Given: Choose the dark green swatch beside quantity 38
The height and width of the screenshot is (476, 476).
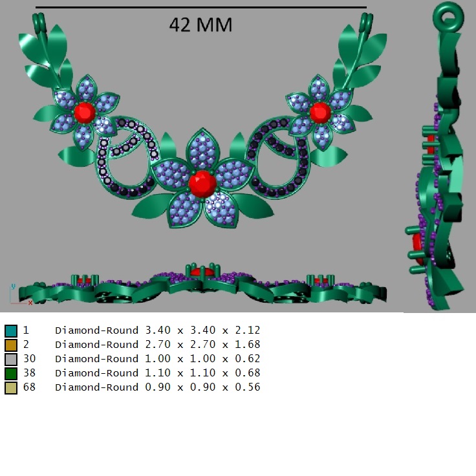Looking at the screenshot, I should click(x=10, y=373).
